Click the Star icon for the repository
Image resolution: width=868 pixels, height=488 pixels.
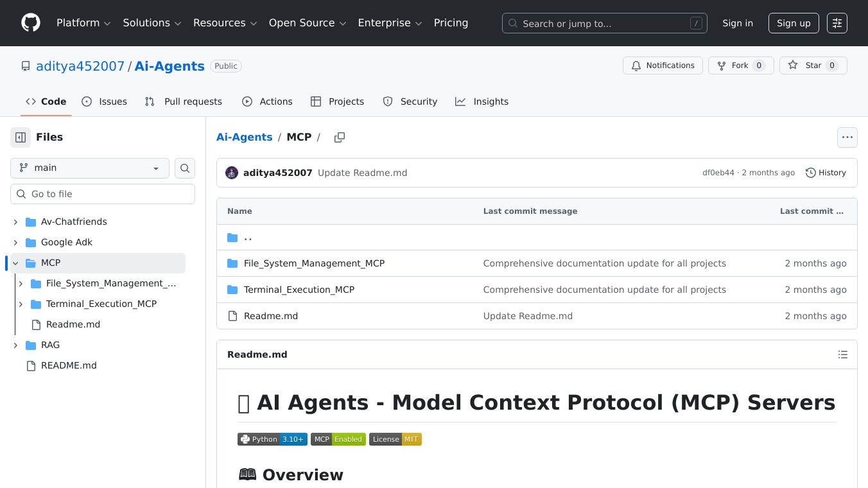click(794, 65)
